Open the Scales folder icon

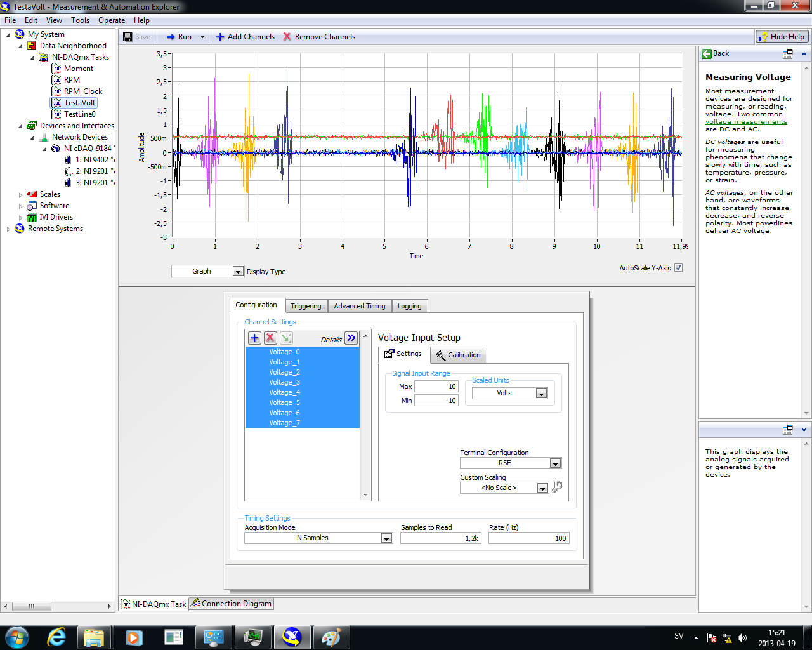[x=32, y=194]
